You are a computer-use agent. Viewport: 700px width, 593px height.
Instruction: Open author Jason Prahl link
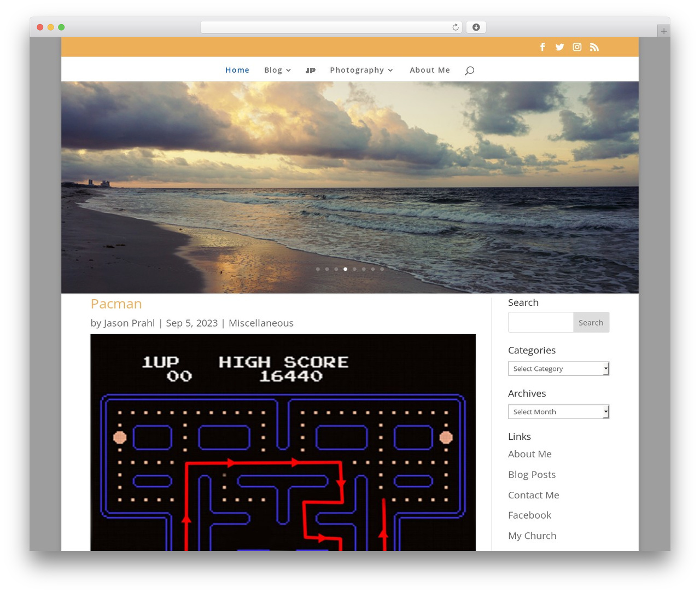coord(129,323)
